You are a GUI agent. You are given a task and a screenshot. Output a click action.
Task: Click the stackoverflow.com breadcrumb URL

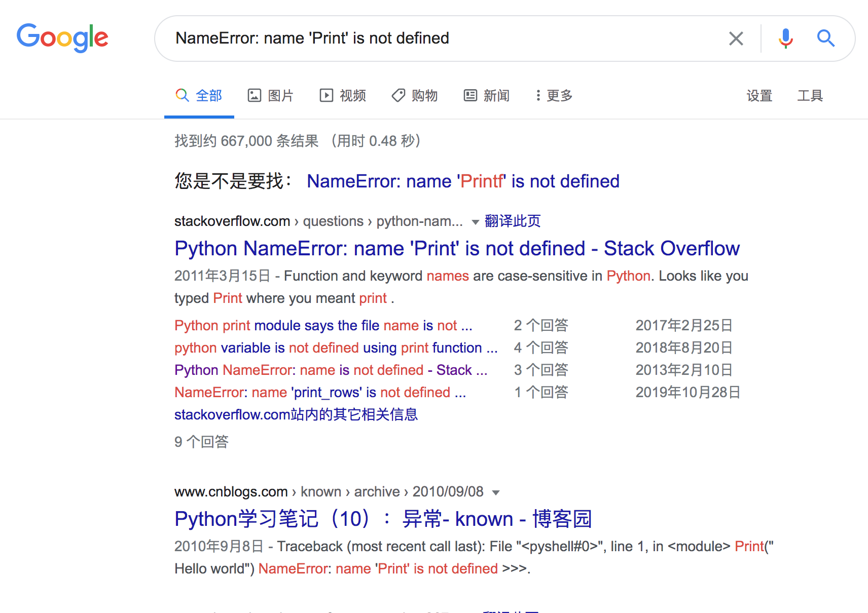coord(232,221)
